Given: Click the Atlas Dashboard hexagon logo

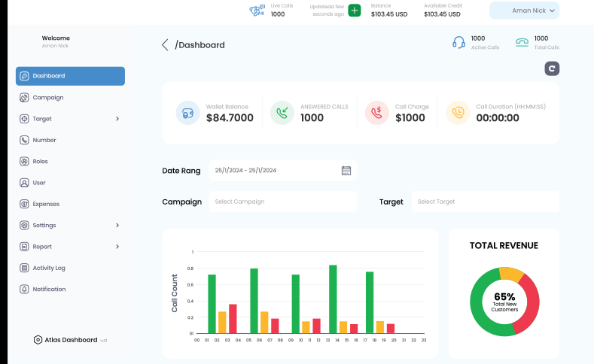Looking at the screenshot, I should coord(38,340).
